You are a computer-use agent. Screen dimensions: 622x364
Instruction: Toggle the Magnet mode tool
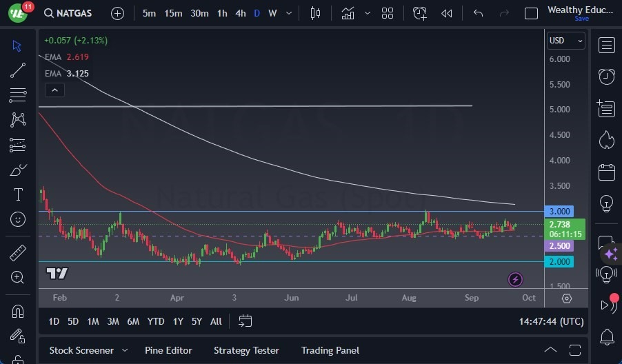click(x=18, y=311)
